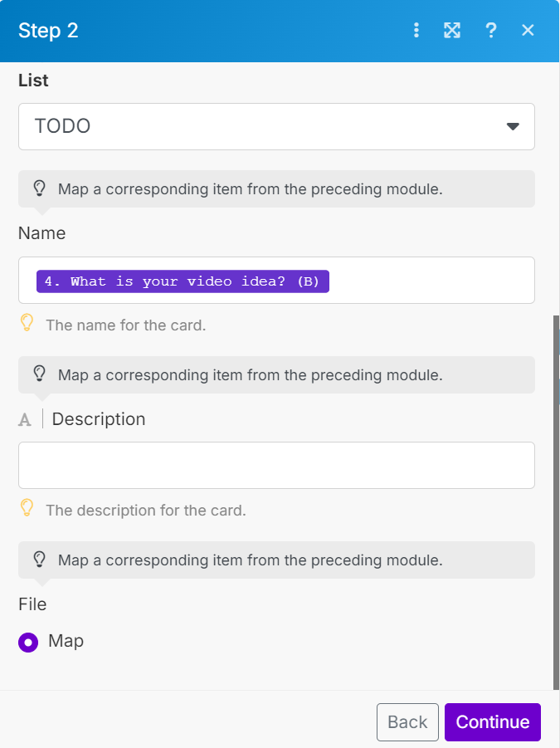This screenshot has width=560, height=748.
Task: Expand the Step 2 panel to fullscreen
Action: tap(451, 31)
